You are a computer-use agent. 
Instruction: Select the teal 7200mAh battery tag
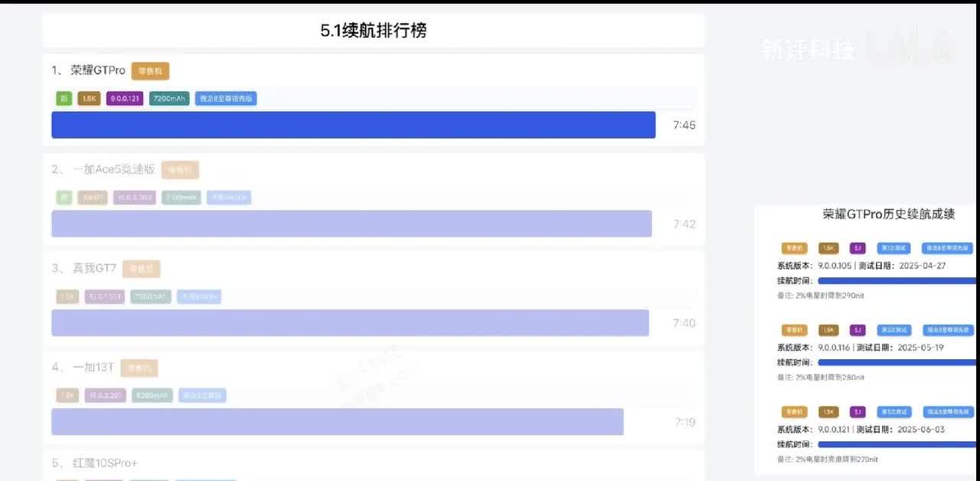pos(169,98)
